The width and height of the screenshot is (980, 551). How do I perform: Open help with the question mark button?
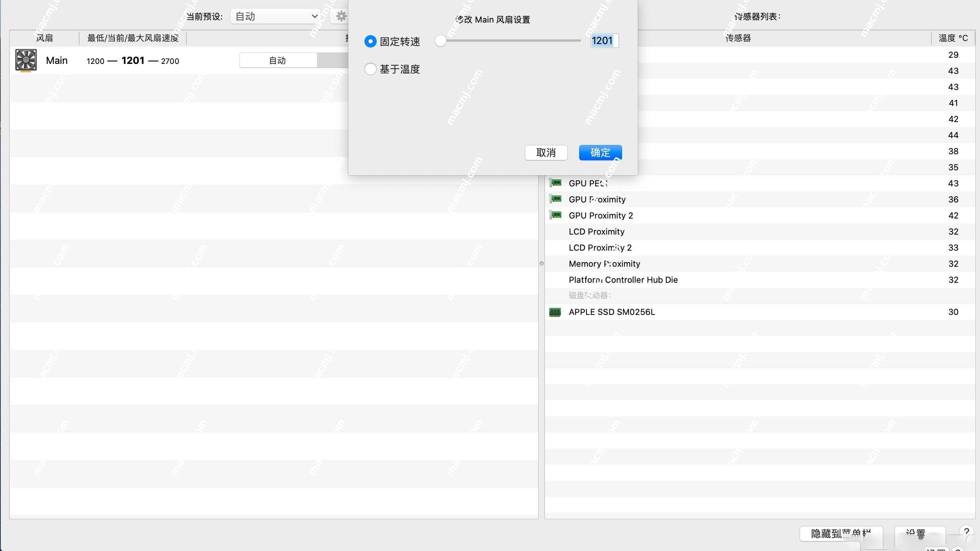click(966, 532)
